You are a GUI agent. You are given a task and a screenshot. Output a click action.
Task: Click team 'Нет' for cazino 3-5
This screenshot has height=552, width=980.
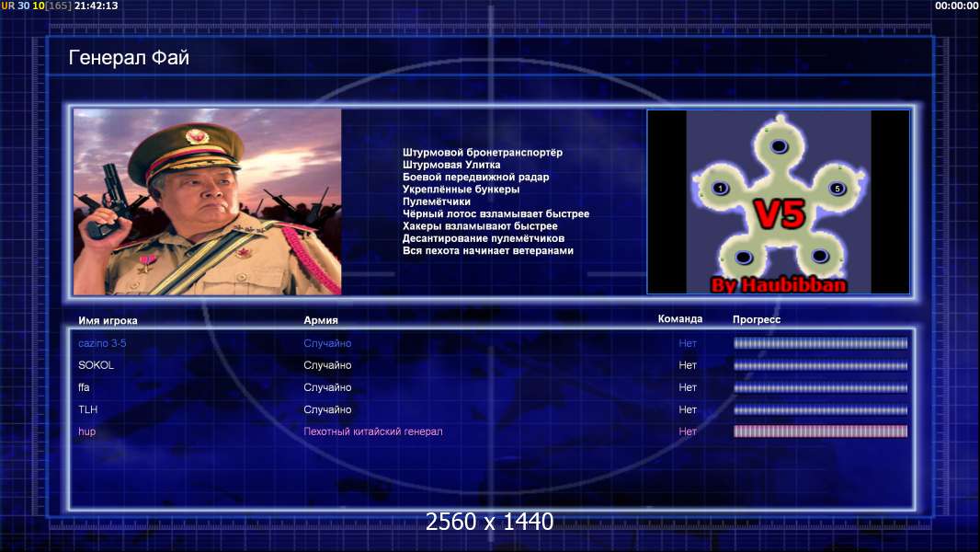point(688,343)
